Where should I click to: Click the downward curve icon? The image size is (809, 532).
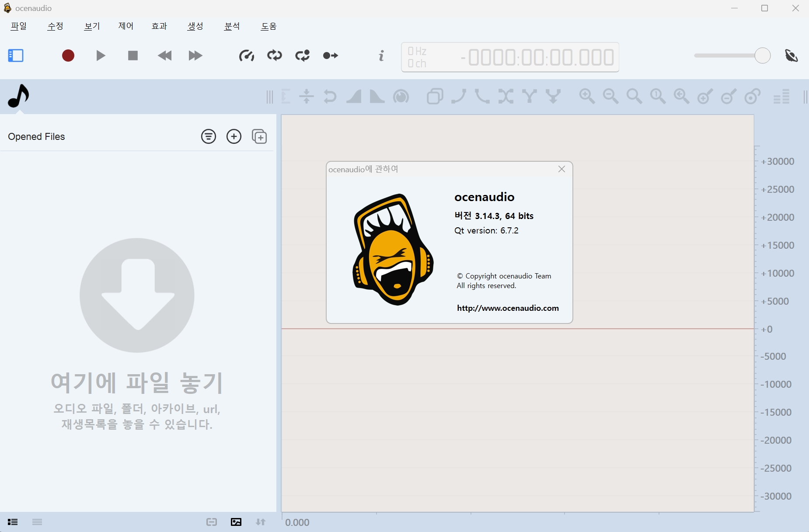pos(482,96)
